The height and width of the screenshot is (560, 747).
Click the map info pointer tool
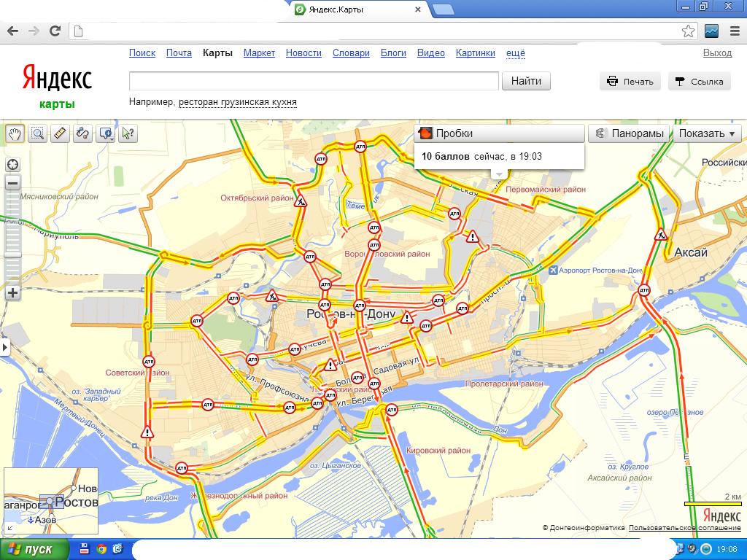128,133
